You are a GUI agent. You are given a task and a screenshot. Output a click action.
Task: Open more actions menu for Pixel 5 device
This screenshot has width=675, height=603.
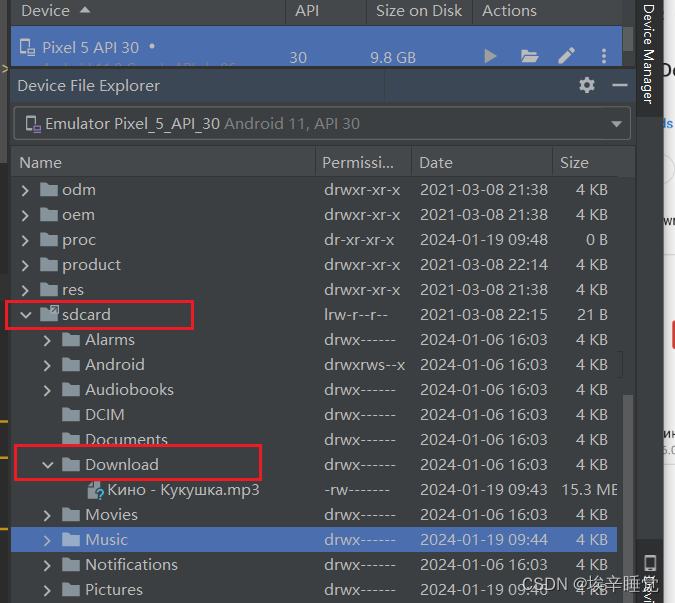pyautogui.click(x=604, y=56)
